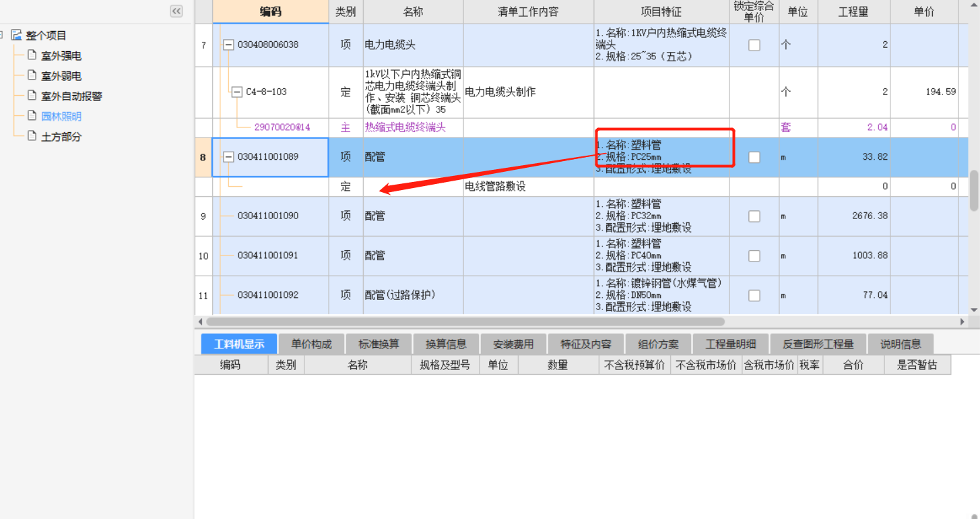980x519 pixels.
Task: Click the left arrow of the horizontal scrollbar
Action: coord(199,322)
